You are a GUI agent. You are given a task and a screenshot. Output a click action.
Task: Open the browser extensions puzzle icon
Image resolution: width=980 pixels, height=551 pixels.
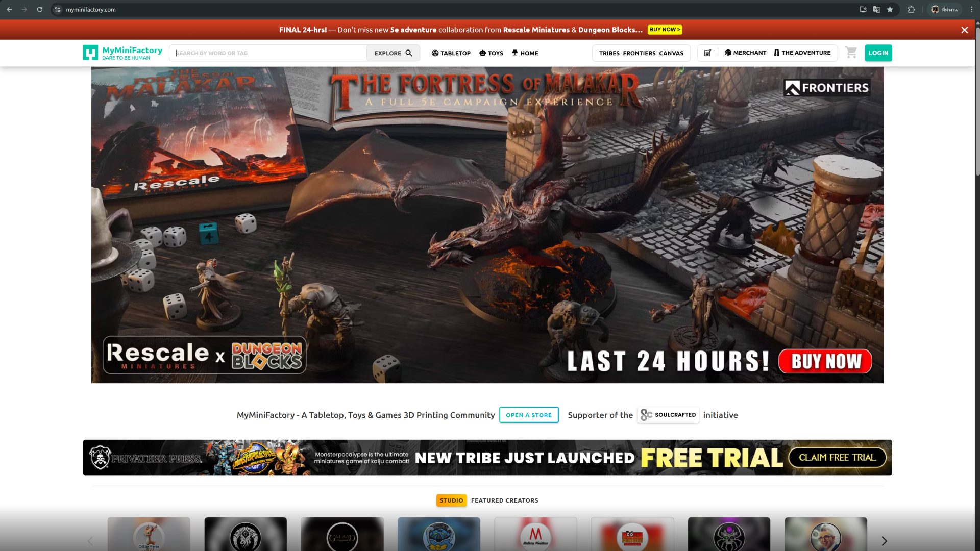[x=911, y=10]
